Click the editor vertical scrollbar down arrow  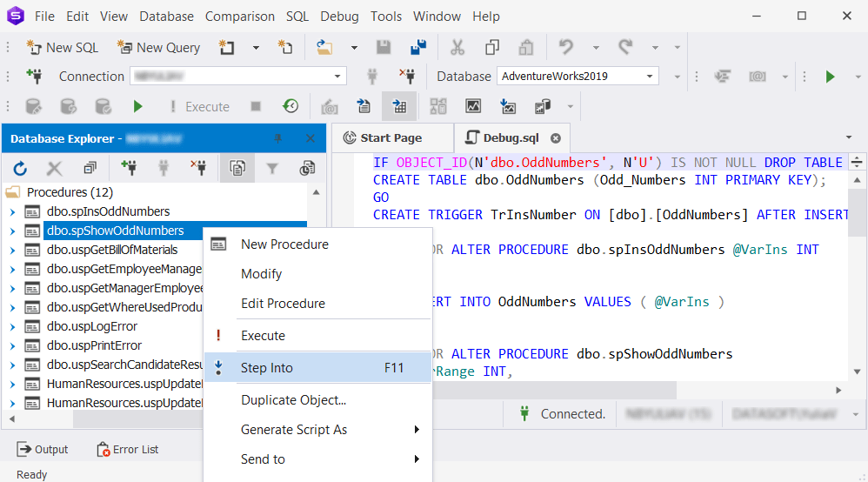tap(857, 372)
